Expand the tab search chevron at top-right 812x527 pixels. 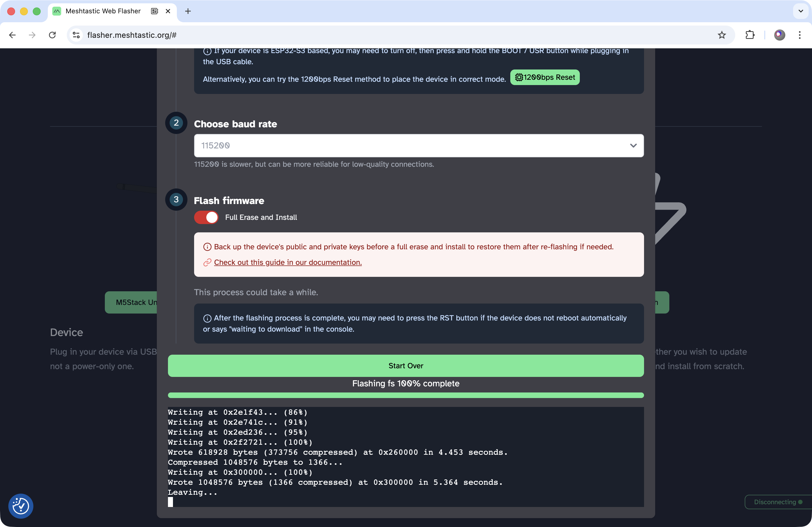[x=800, y=11]
